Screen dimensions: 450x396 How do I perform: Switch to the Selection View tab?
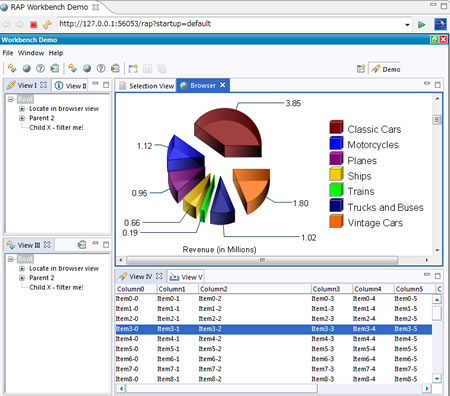147,86
